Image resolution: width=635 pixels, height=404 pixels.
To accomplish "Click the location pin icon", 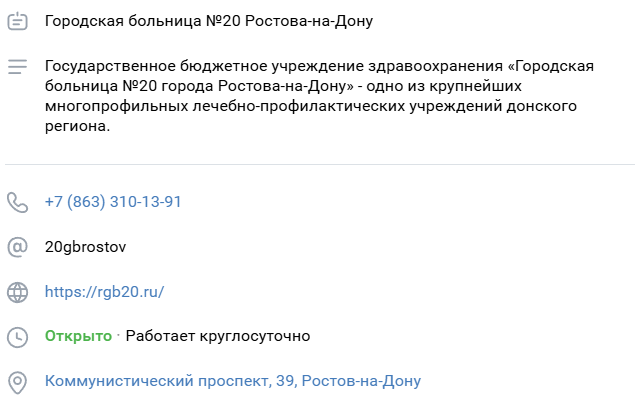I will coord(17,382).
